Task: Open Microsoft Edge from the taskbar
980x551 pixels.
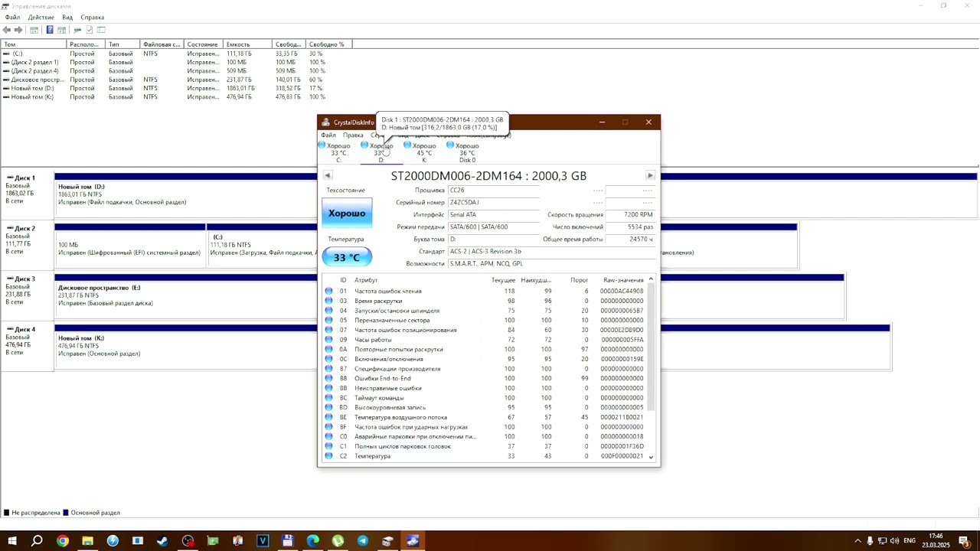Action: click(312, 541)
